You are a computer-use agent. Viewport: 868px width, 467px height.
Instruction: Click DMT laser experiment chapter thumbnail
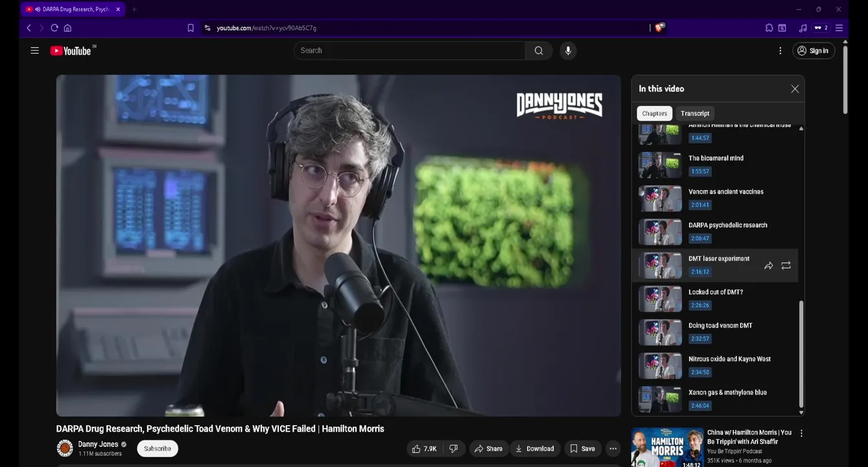pyautogui.click(x=660, y=265)
